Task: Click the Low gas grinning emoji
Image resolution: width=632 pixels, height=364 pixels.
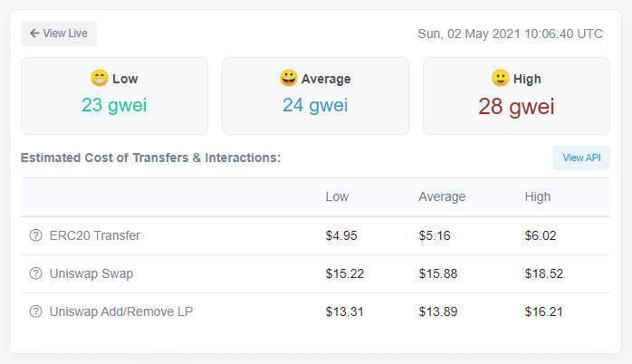Action: click(x=99, y=79)
